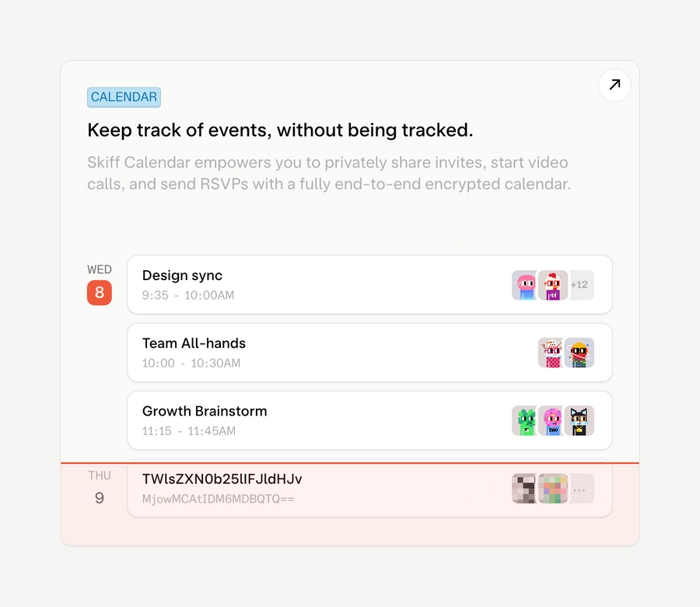Click the red date badge showing 8

point(100,293)
